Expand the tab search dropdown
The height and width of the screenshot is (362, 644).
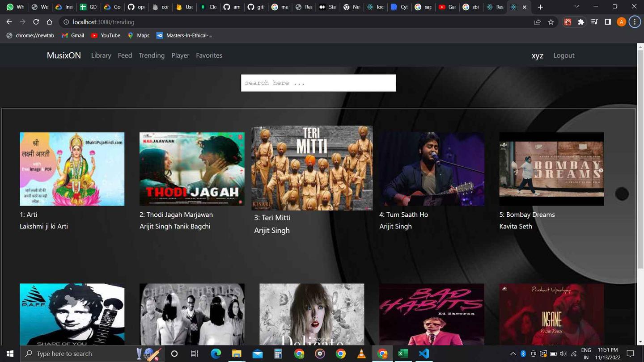click(576, 7)
